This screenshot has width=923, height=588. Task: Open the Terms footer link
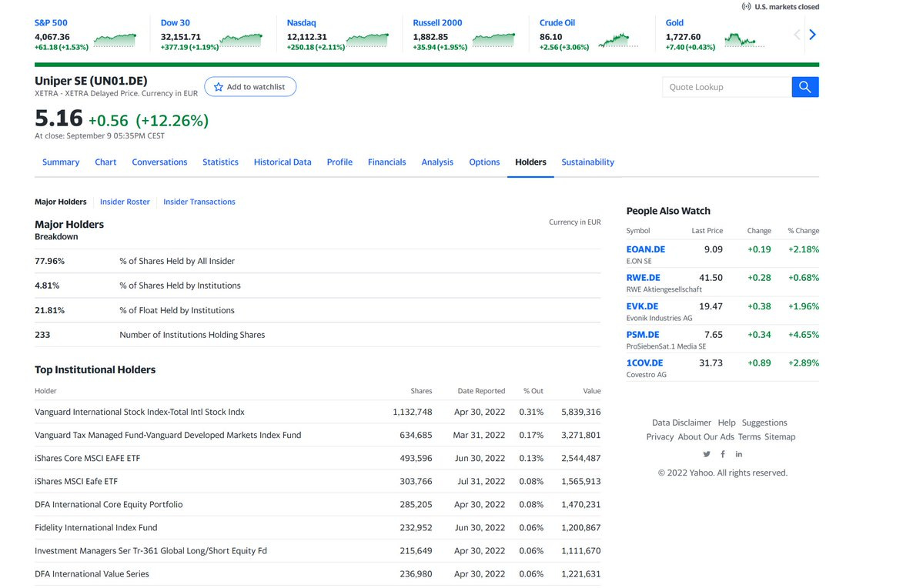tap(749, 436)
